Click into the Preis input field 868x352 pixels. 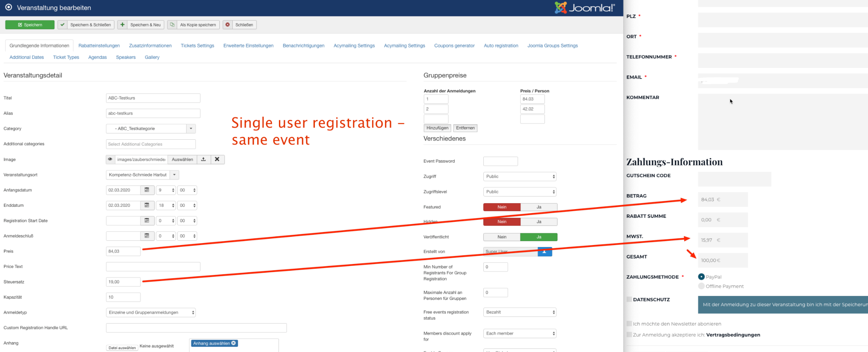pyautogui.click(x=123, y=251)
